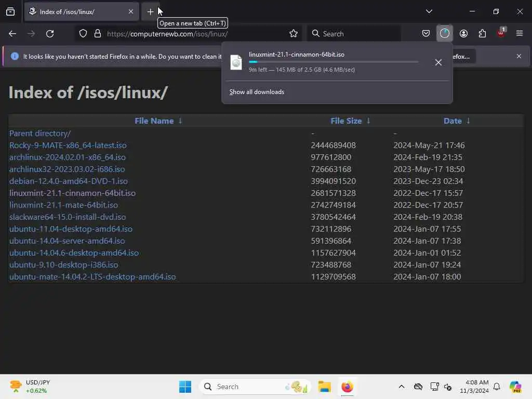This screenshot has height=399, width=532.
Task: Click file size 2444689408
Action: point(333,145)
